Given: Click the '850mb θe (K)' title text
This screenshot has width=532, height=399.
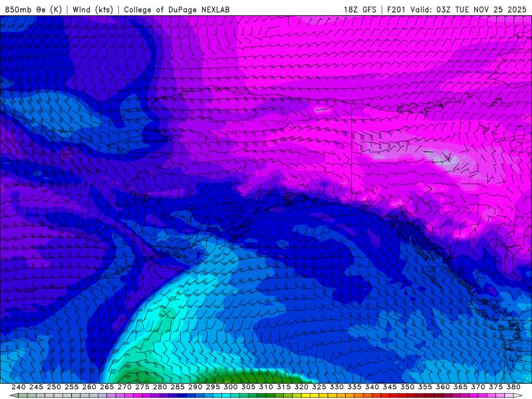Looking at the screenshot, I should [x=33, y=10].
